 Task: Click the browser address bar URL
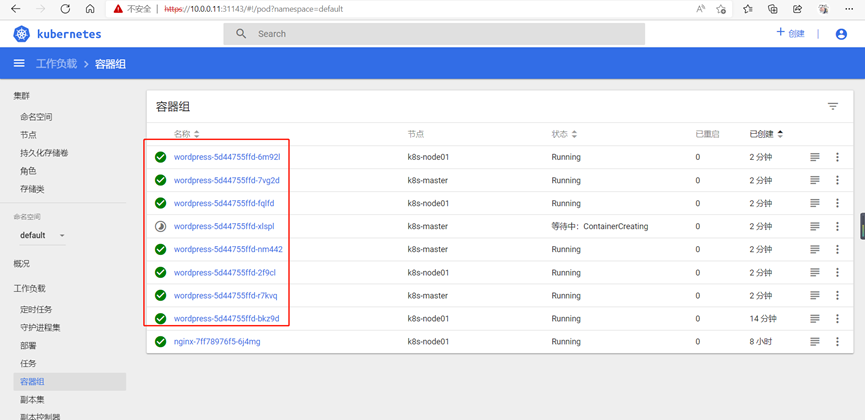254,9
